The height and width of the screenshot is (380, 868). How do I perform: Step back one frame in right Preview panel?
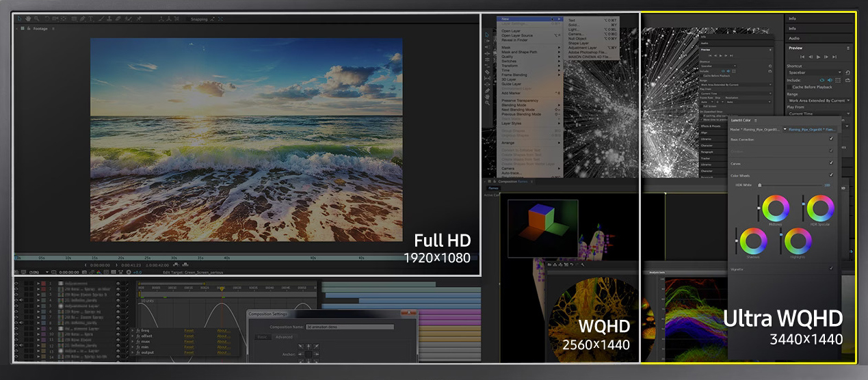click(811, 57)
